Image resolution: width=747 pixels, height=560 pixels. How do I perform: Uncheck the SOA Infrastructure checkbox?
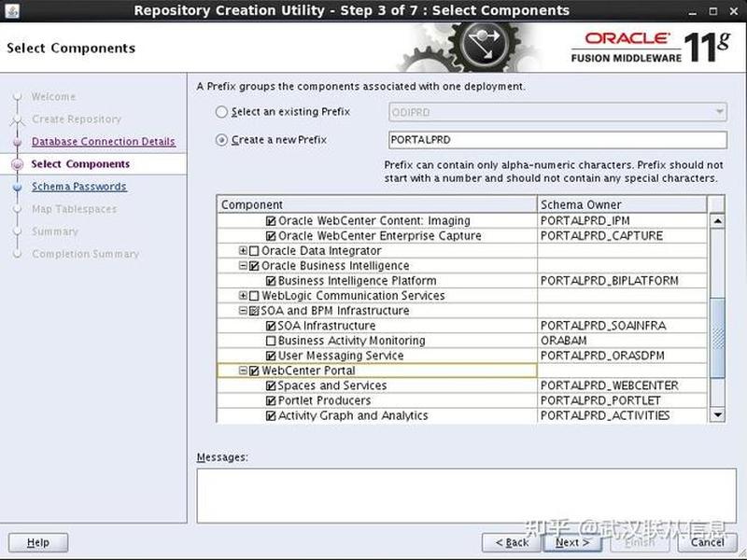271,326
